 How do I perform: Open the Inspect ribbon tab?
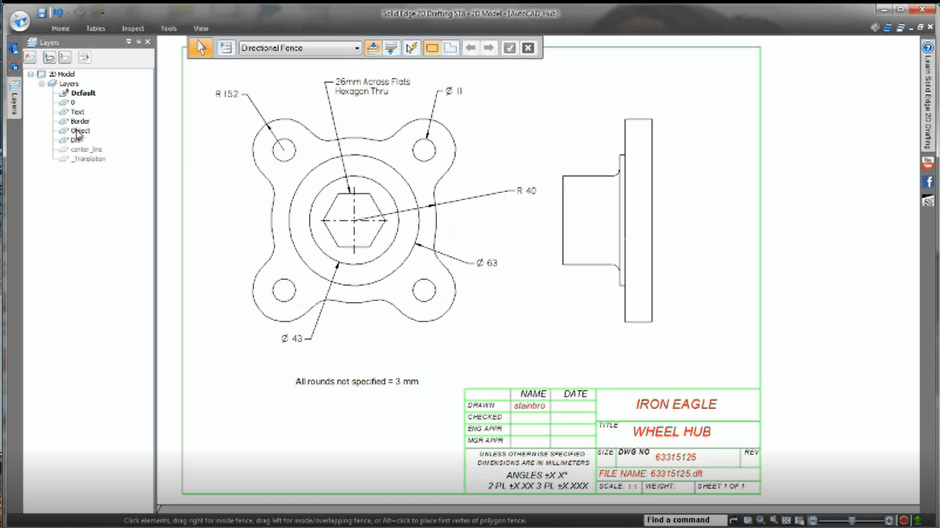[132, 28]
